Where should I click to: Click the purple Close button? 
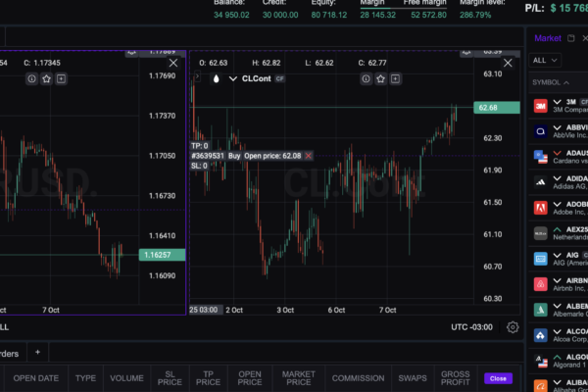[x=498, y=378]
